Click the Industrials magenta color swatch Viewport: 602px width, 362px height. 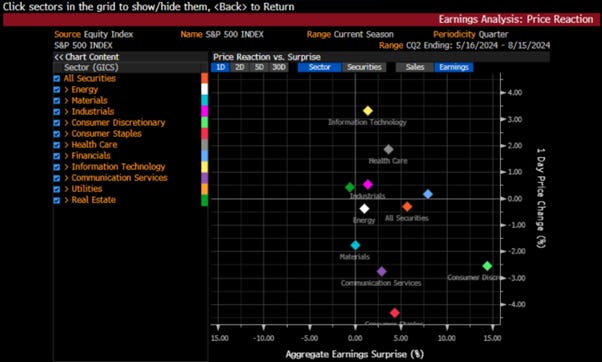(x=205, y=111)
